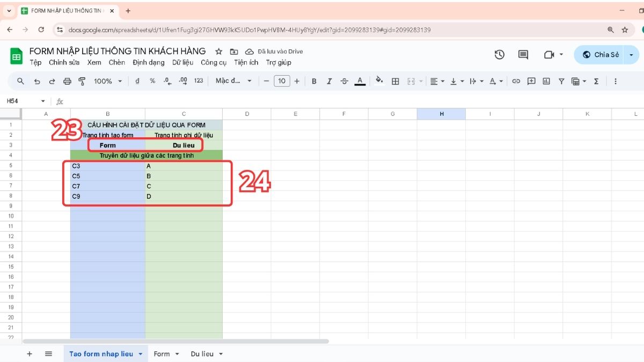This screenshot has height=362, width=644.
Task: Click the Redo arrow icon
Action: (x=52, y=81)
